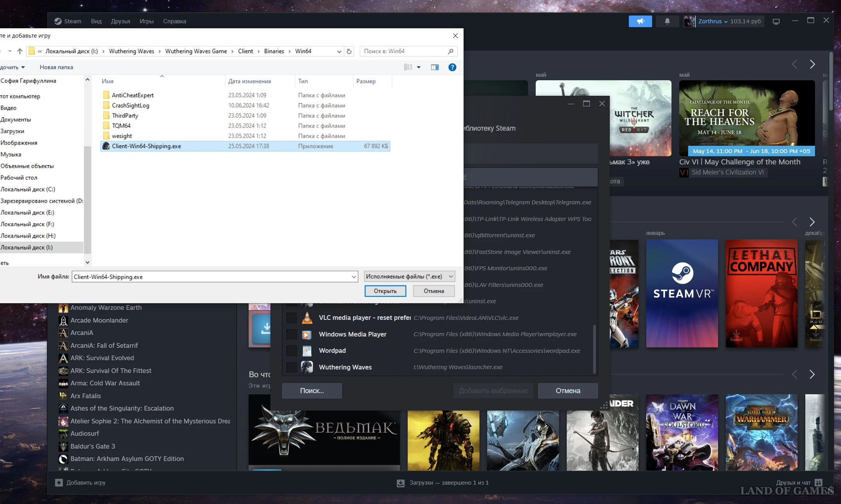Open SteamVR thumbnail
The image size is (841, 504).
click(682, 293)
